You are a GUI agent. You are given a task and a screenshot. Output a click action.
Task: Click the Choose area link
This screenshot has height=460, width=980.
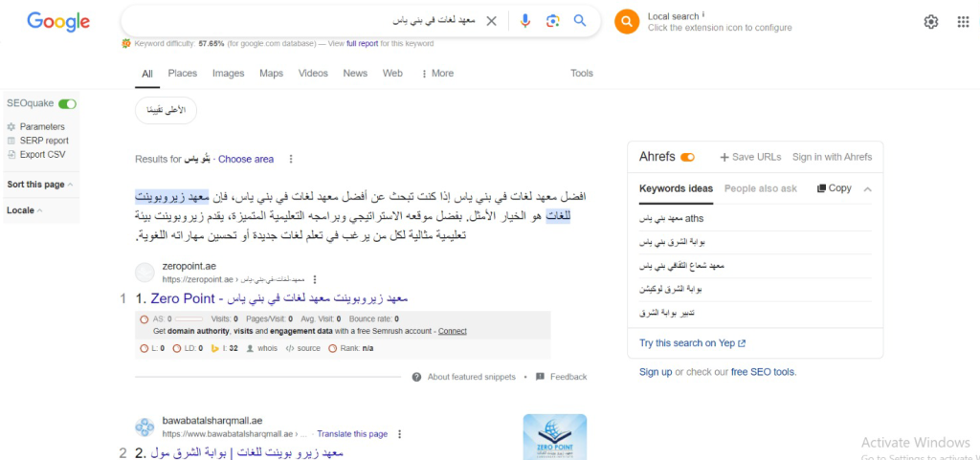(x=246, y=159)
